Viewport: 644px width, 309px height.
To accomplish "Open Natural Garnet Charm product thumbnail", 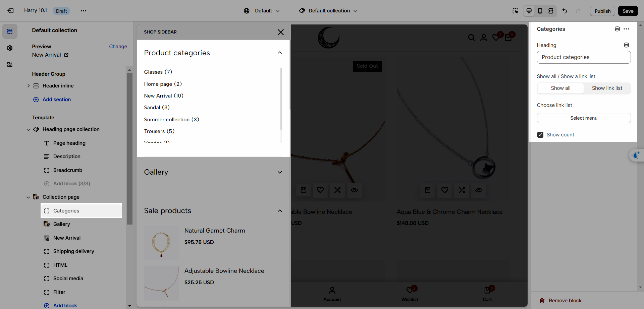I will click(161, 243).
